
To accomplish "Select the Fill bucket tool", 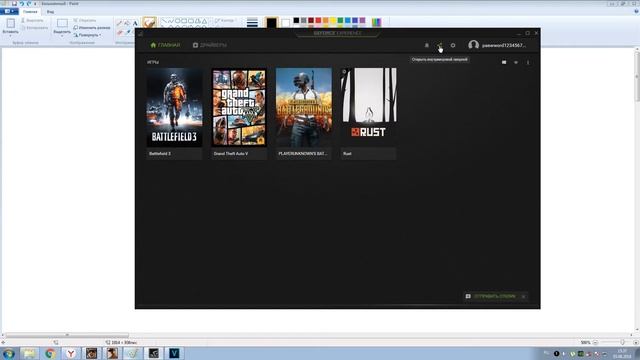I will point(127,23).
